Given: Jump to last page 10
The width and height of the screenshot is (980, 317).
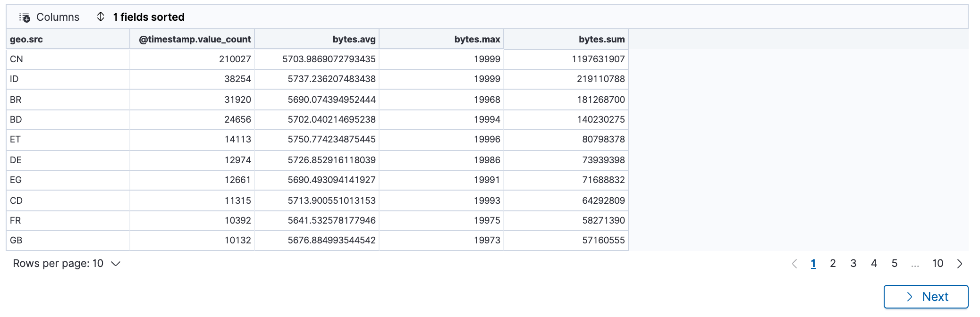Looking at the screenshot, I should click(938, 264).
